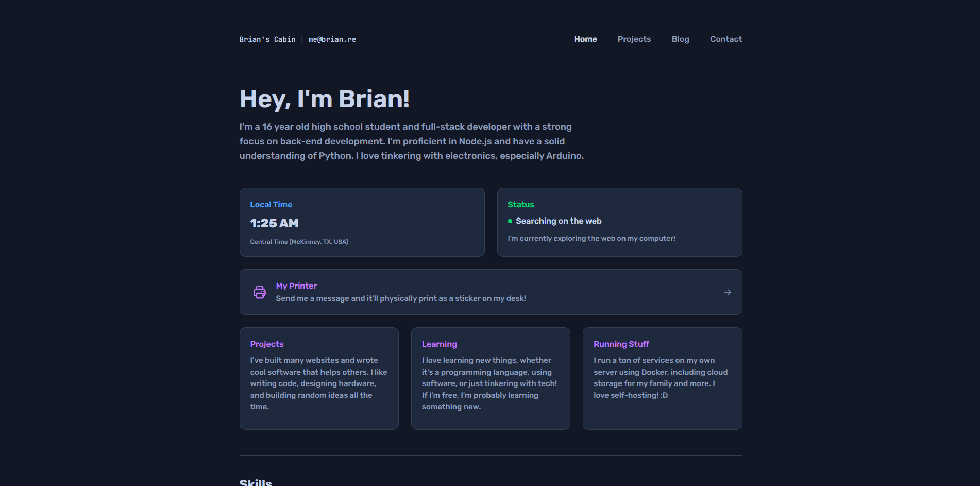This screenshot has width=980, height=486.
Task: Click the Running Stuff card heading
Action: (x=621, y=344)
